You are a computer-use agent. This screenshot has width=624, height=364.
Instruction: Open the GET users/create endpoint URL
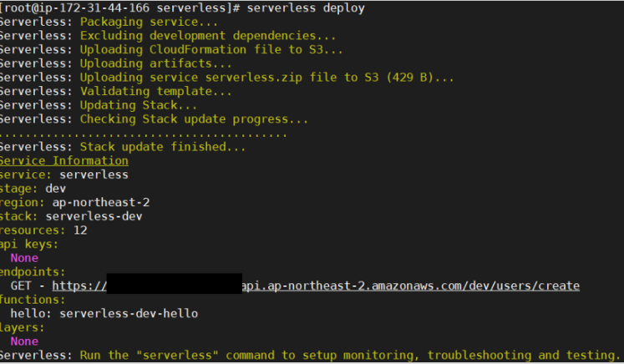[x=316, y=286]
